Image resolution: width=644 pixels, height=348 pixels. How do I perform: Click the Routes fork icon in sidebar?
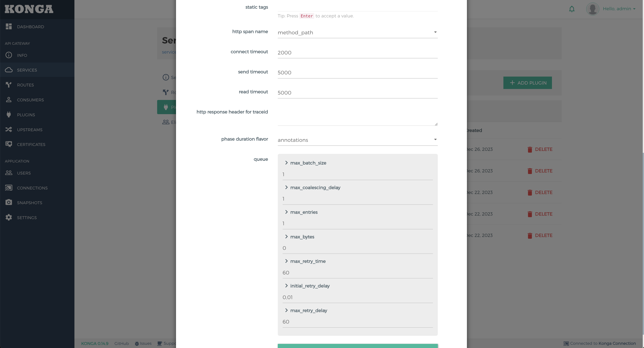(x=9, y=85)
